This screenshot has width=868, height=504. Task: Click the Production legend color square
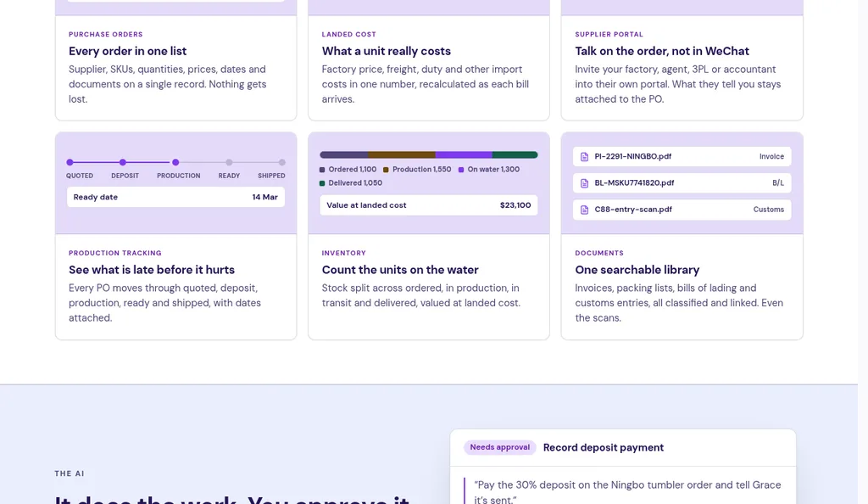386,170
